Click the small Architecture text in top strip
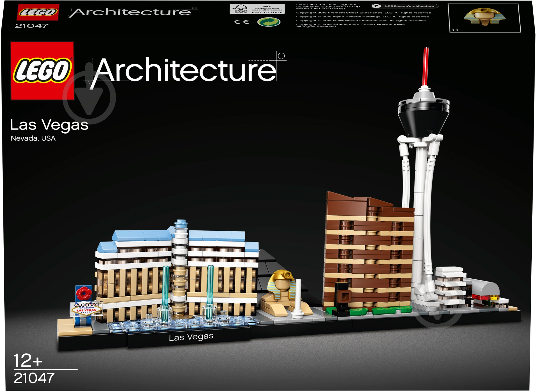This screenshot has width=536, height=392. [132, 12]
